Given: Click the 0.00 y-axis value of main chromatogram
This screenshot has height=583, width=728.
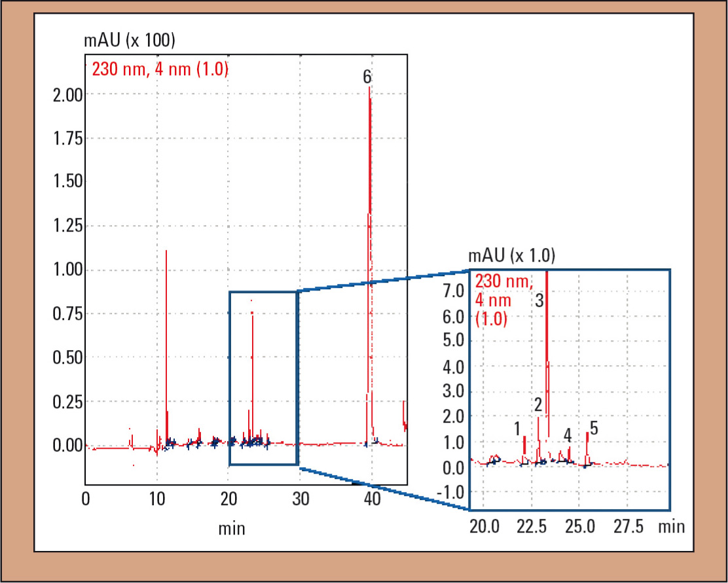Looking at the screenshot, I should pos(67,446).
